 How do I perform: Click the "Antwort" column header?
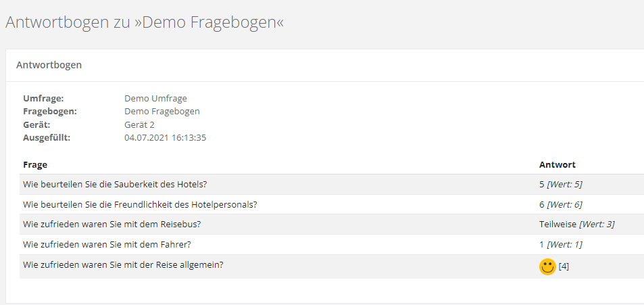point(557,164)
